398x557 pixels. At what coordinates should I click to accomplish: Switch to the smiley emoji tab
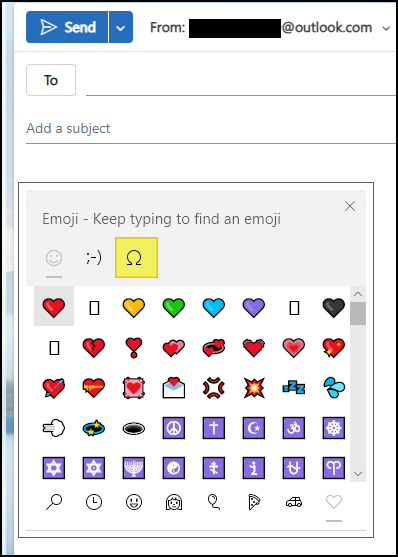click(54, 258)
